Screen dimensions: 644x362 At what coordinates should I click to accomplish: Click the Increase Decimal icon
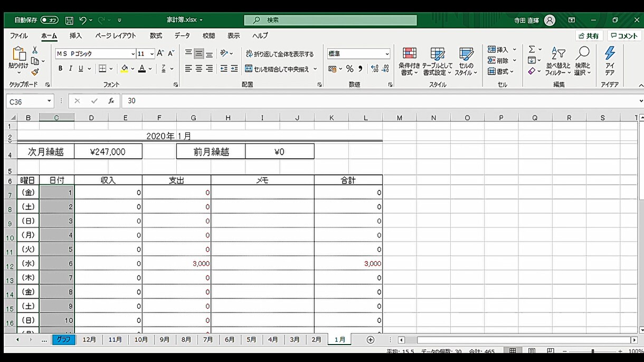tap(375, 69)
